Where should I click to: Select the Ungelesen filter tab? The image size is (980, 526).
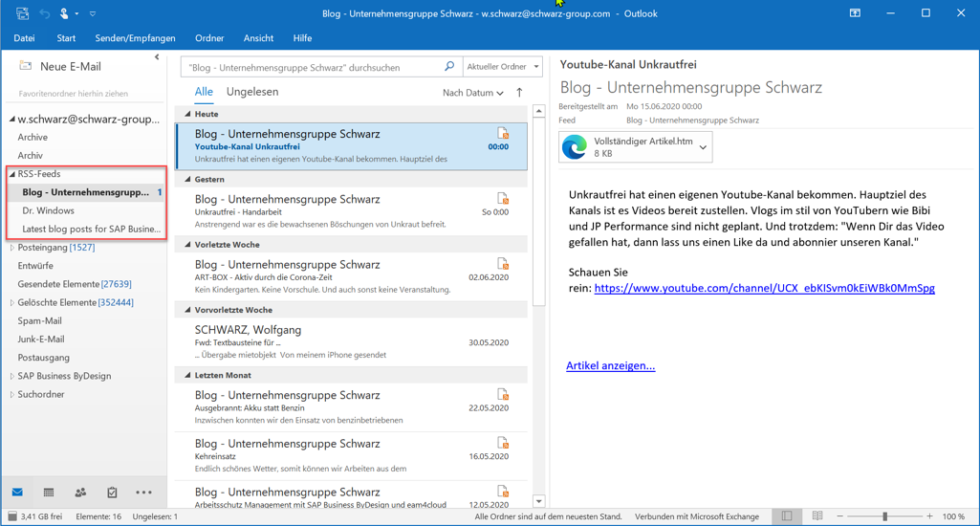click(252, 92)
